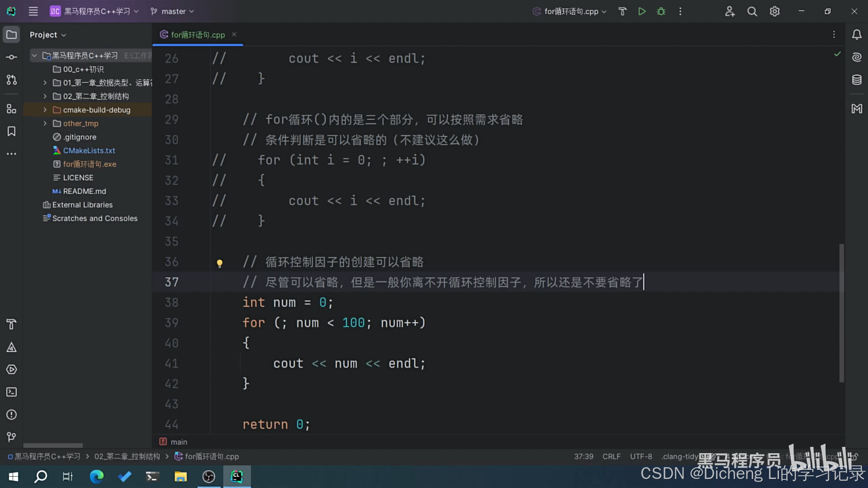The image size is (868, 488).
Task: Build the project with the hammer icon
Action: (623, 11)
